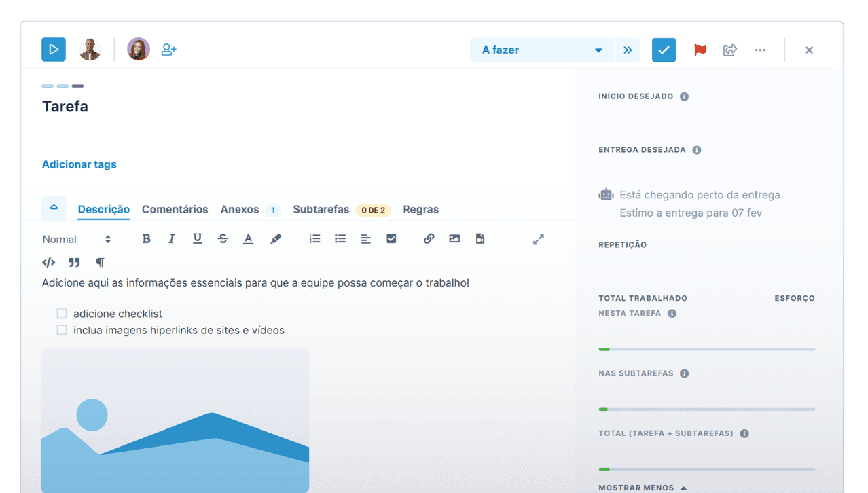This screenshot has width=868, height=493.
Task: Open the 'A fazer' status dropdown
Action: 542,50
